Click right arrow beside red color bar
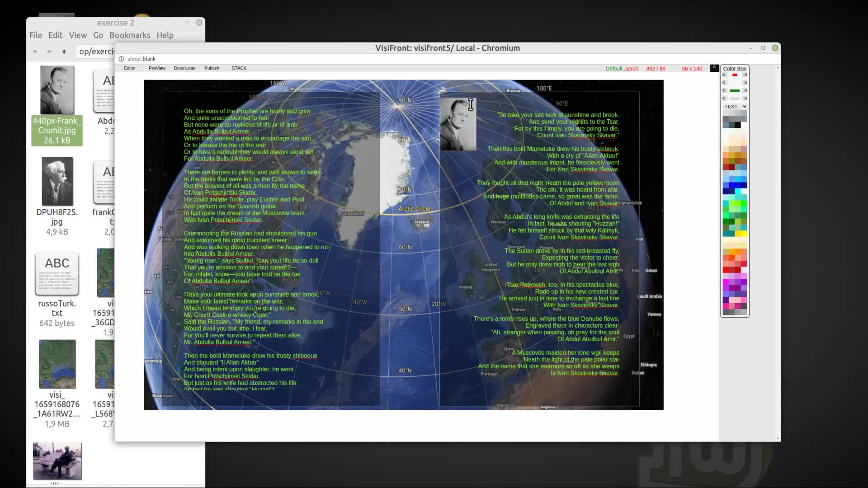 (745, 75)
